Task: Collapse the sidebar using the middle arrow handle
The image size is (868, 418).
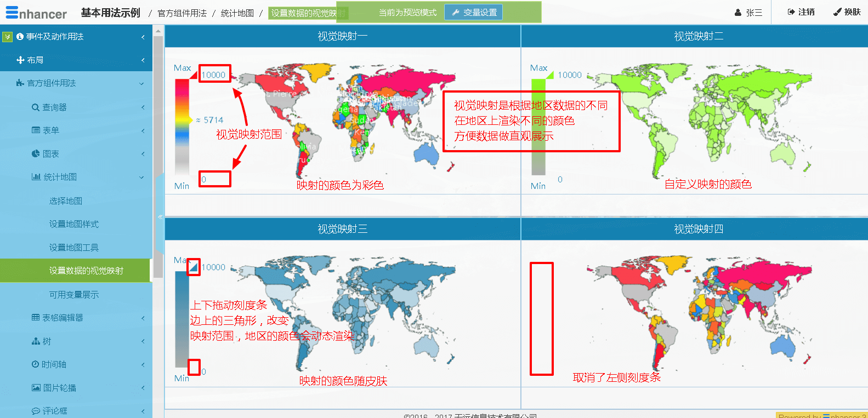Action: (x=160, y=217)
